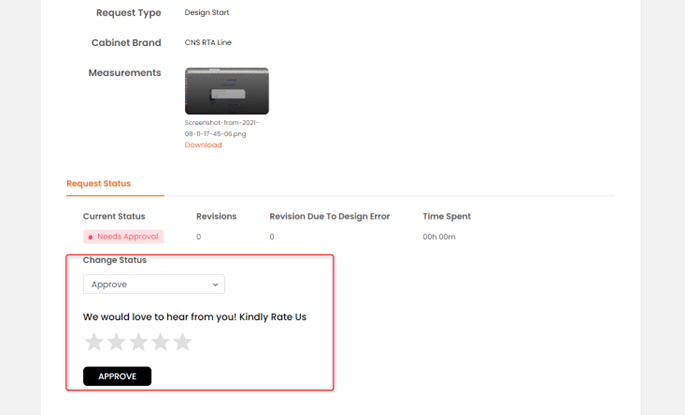Open the measurements screenshot thumbnail

(227, 91)
